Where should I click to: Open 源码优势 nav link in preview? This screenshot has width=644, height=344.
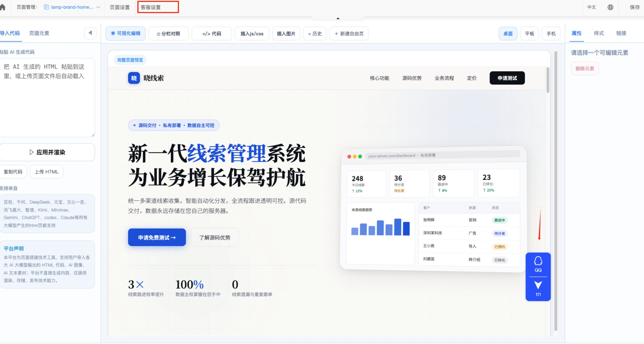(412, 78)
